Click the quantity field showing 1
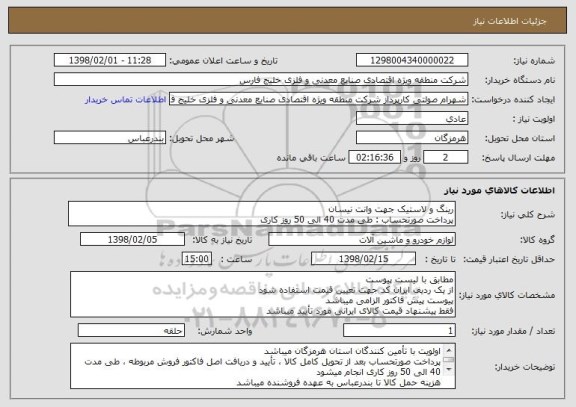This screenshot has height=407, width=576. point(399,331)
